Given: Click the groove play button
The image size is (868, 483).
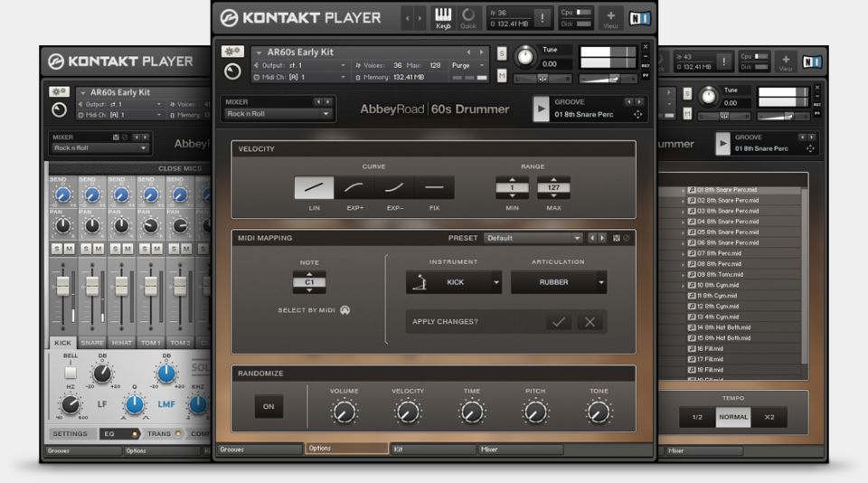Looking at the screenshot, I should click(x=542, y=109).
